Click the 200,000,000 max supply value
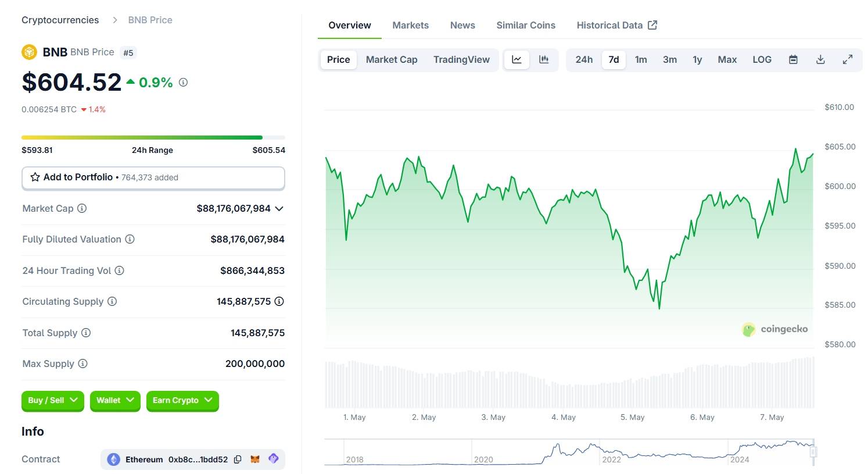 coord(255,363)
